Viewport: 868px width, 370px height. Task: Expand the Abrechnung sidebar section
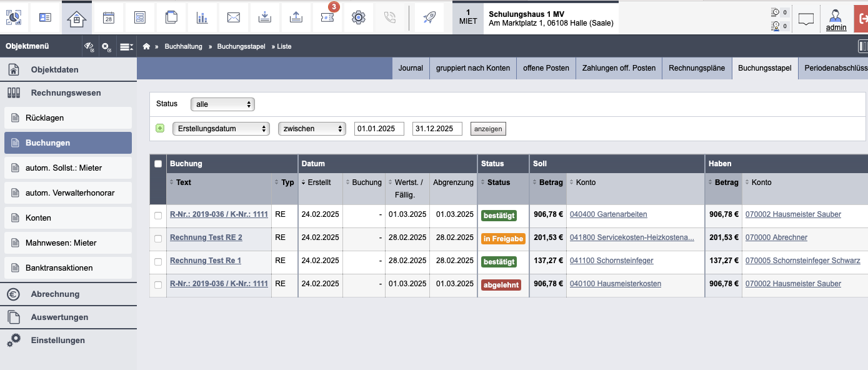click(x=68, y=294)
